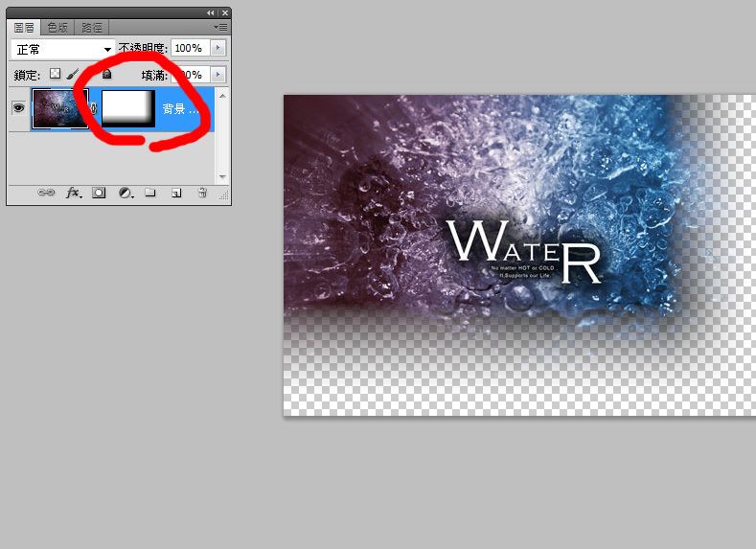Select the 背景 layer name
This screenshot has width=756, height=549.
click(180, 109)
